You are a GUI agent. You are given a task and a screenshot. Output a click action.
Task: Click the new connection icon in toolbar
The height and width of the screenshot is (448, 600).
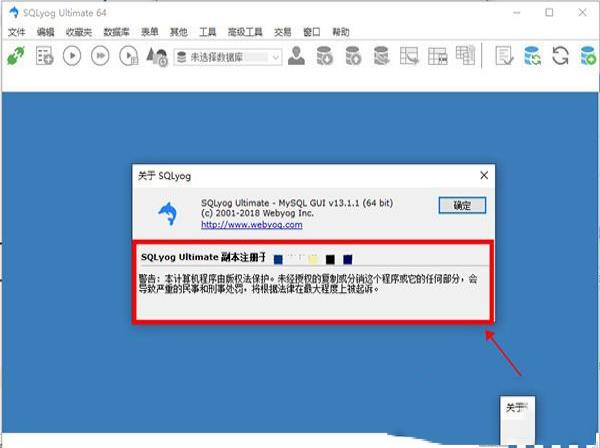point(16,56)
